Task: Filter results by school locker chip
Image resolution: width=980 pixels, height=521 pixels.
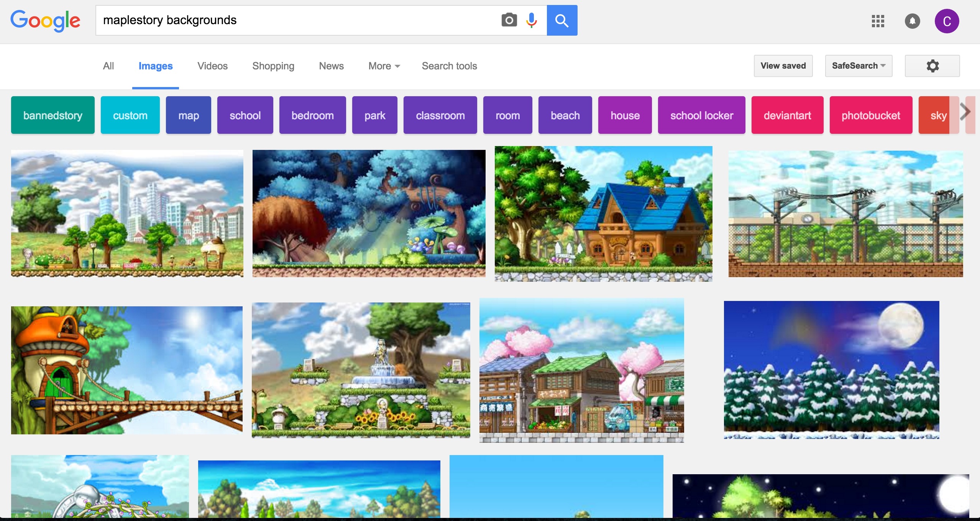Action: pyautogui.click(x=702, y=115)
